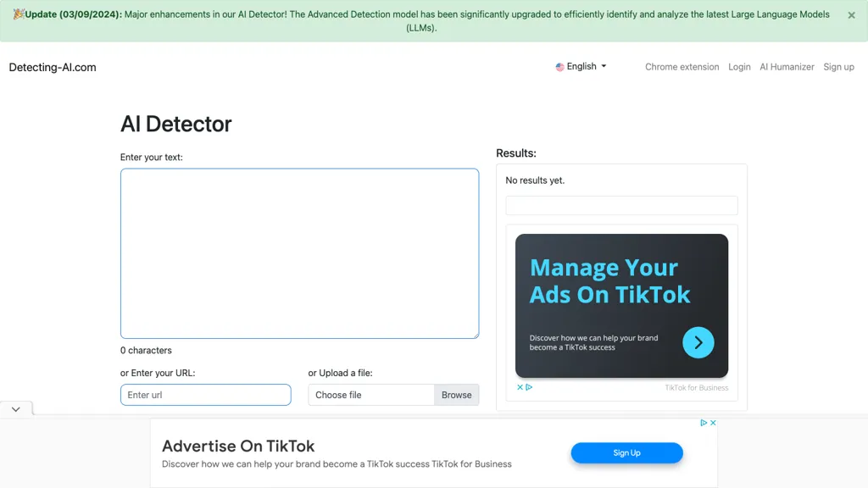Open the English language dropdown
The height and width of the screenshot is (488, 868).
(581, 66)
